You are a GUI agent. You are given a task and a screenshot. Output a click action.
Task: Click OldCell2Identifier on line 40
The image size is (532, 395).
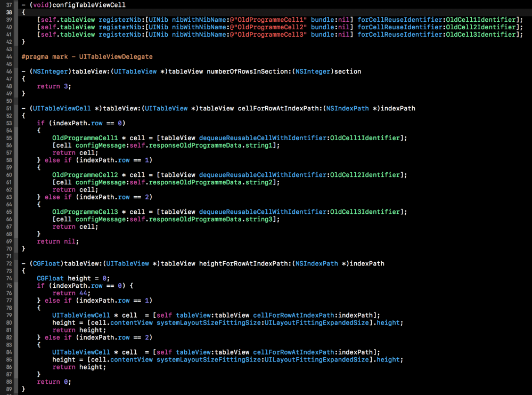481,27
